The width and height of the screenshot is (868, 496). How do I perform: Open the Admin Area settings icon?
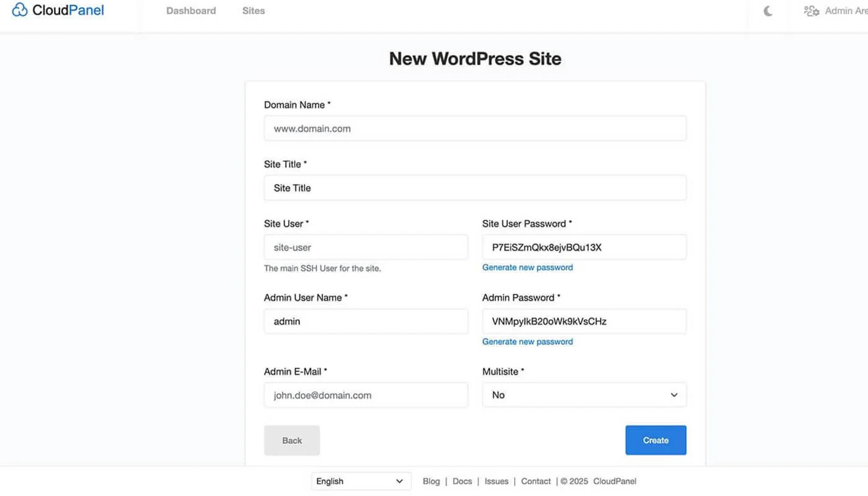[812, 11]
